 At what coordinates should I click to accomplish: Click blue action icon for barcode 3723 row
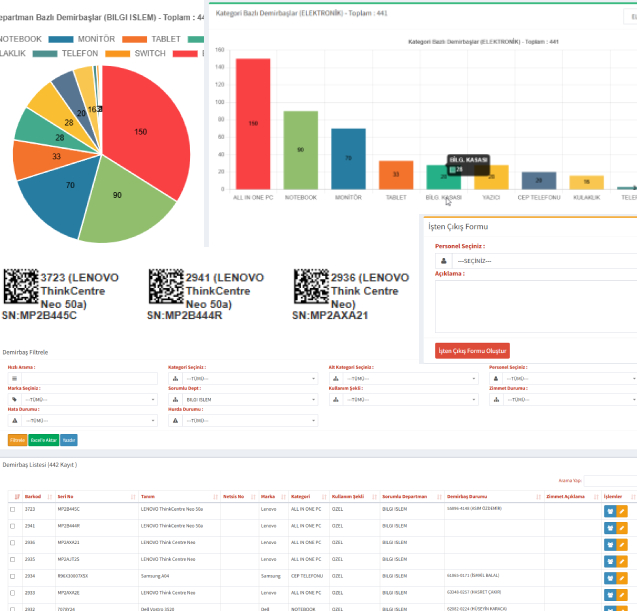coord(609,511)
